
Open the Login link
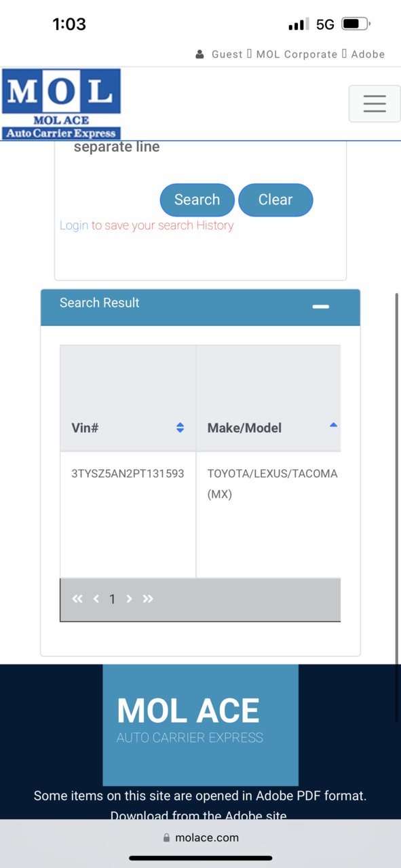coord(74,225)
